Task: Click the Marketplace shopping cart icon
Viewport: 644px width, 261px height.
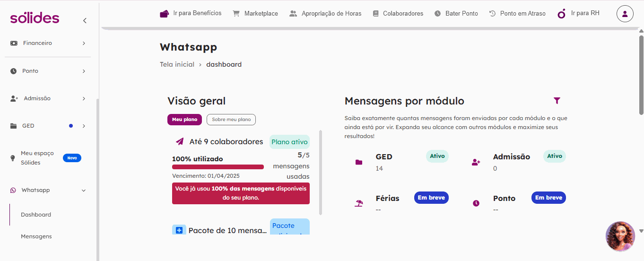Action: 236,14
